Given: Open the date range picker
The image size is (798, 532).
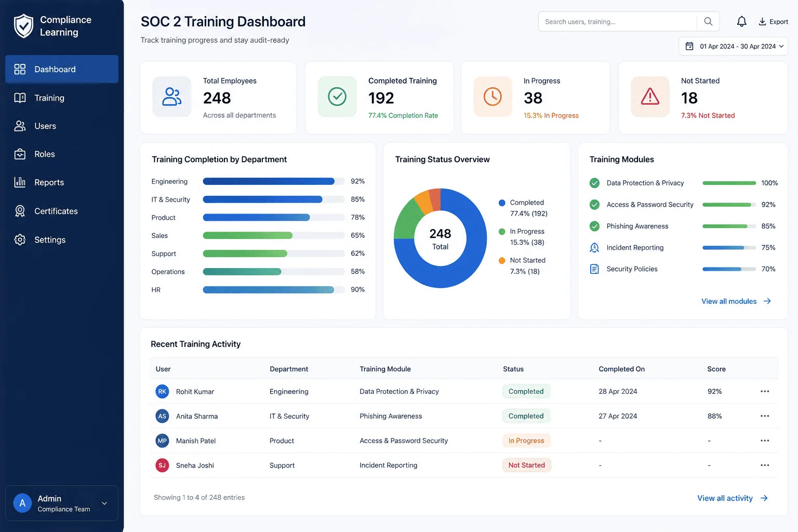Looking at the screenshot, I should (733, 46).
